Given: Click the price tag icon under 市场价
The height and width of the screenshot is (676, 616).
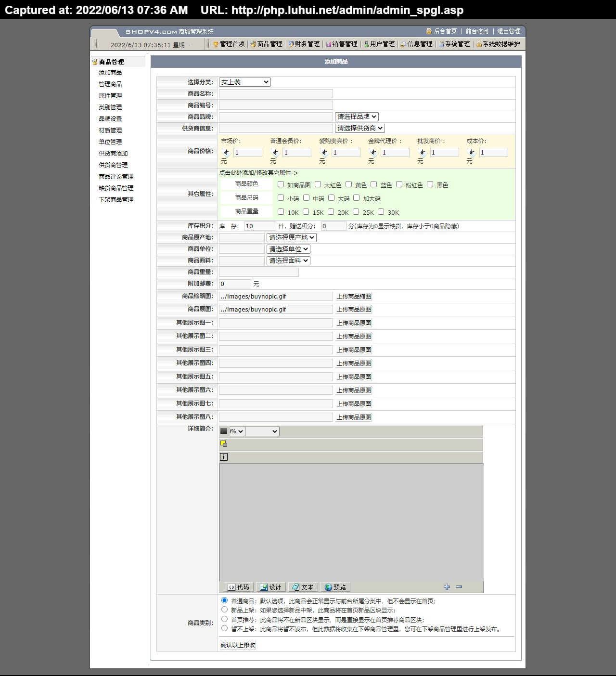Looking at the screenshot, I should tap(226, 153).
